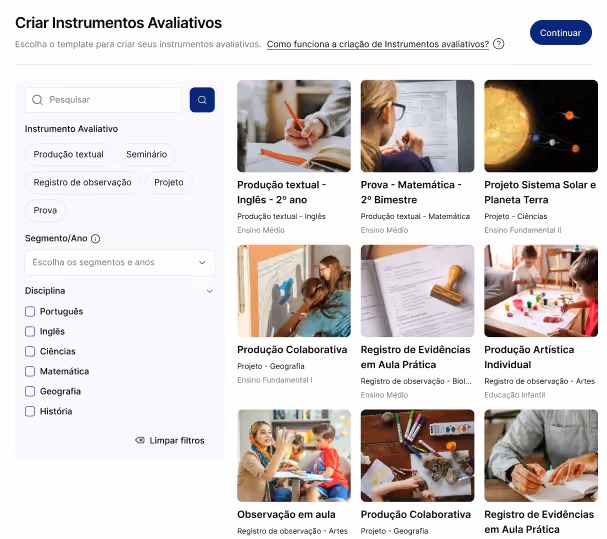Check the Português checkbox

point(30,312)
